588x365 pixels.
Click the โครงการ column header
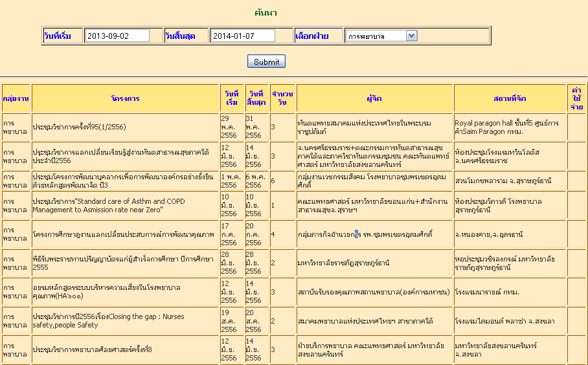point(125,98)
